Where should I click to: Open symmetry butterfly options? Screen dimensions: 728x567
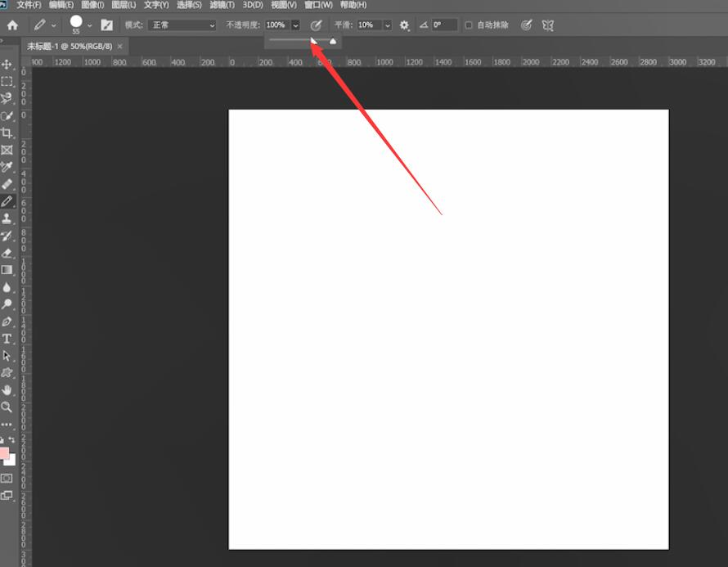click(548, 25)
